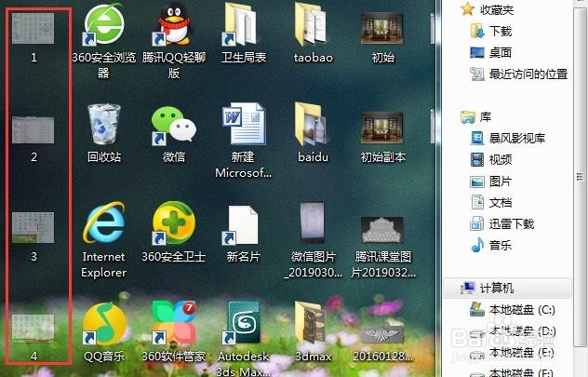Click Explorer navigation pane scrollbar
Screen dimensions: 588x377
pos(581,176)
